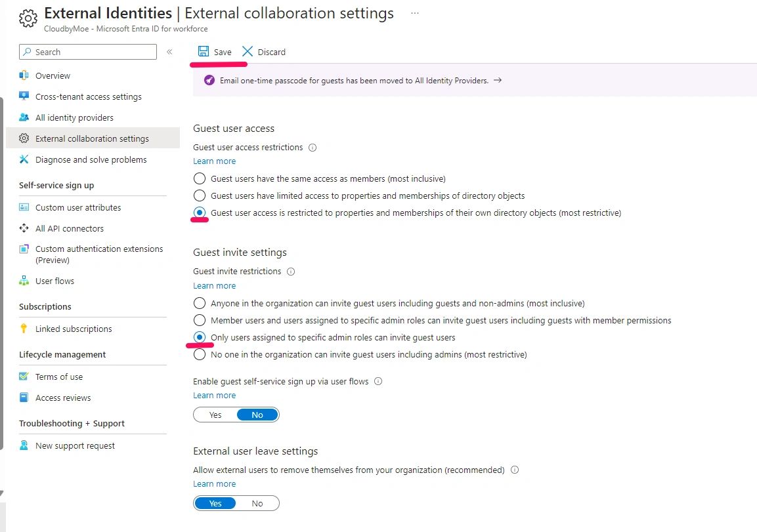The image size is (757, 532).
Task: Click the Discard X icon
Action: click(248, 52)
